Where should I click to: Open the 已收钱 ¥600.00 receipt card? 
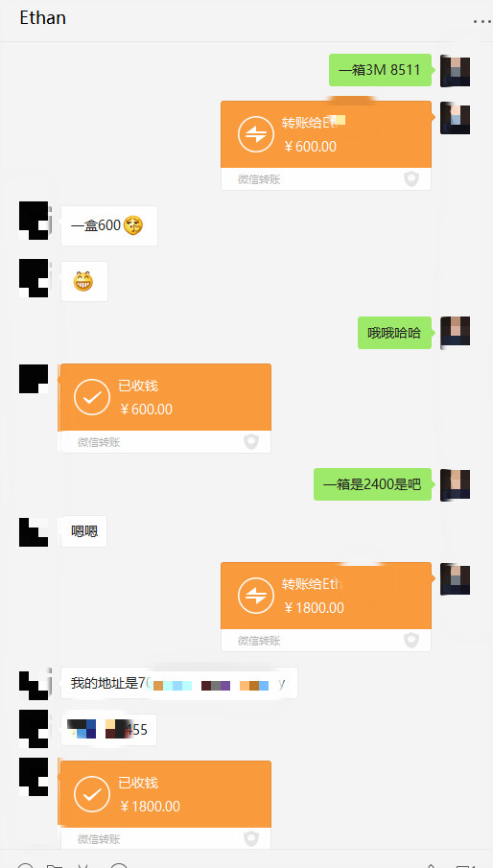pos(165,408)
